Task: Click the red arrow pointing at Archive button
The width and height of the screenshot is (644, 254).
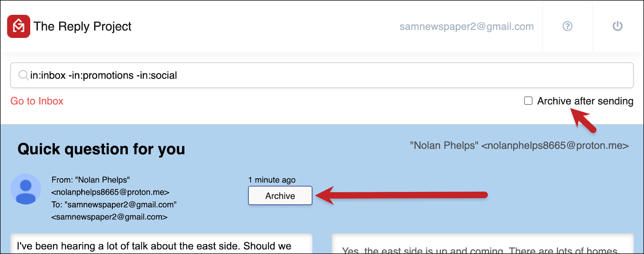Action: click(402, 195)
